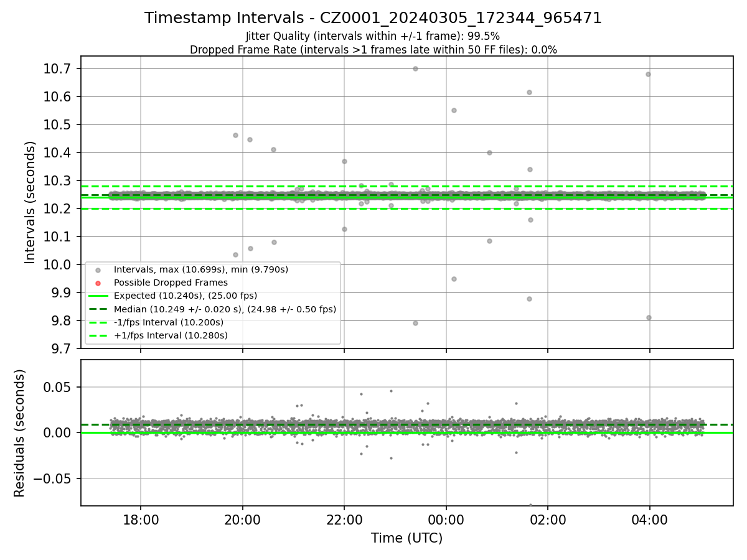This screenshot has width=747, height=560.
Task: Click the lowest outlier point near 9.79 seconds
Action: point(415,323)
